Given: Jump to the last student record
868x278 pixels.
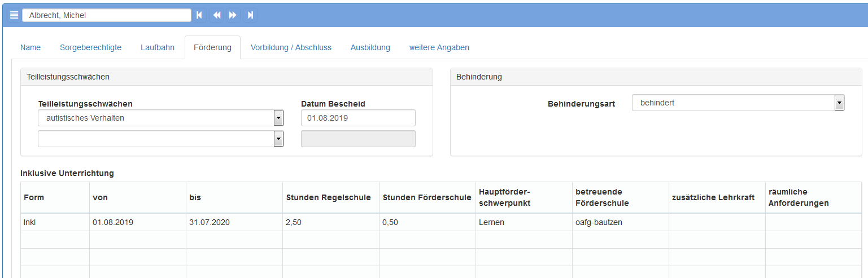Looking at the screenshot, I should pyautogui.click(x=250, y=15).
